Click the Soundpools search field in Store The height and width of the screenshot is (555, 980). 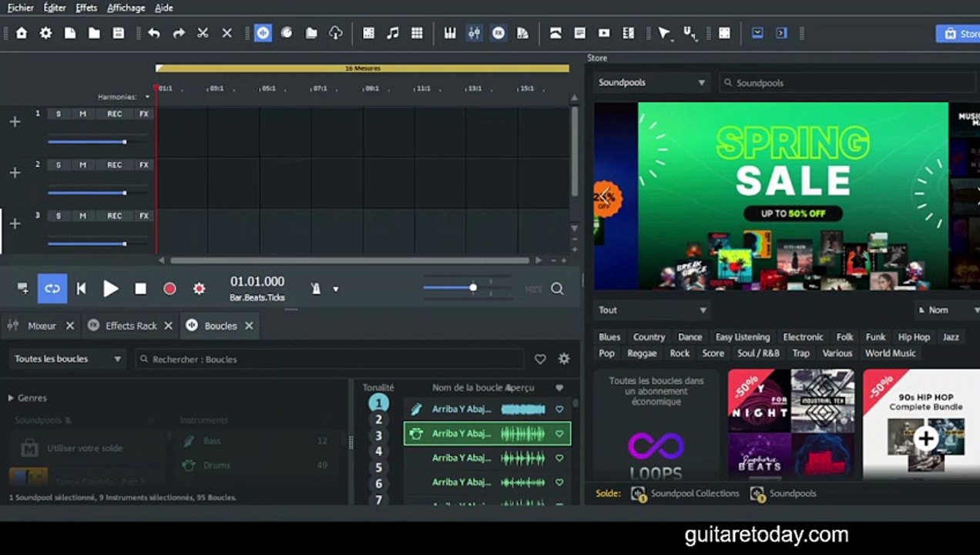847,82
